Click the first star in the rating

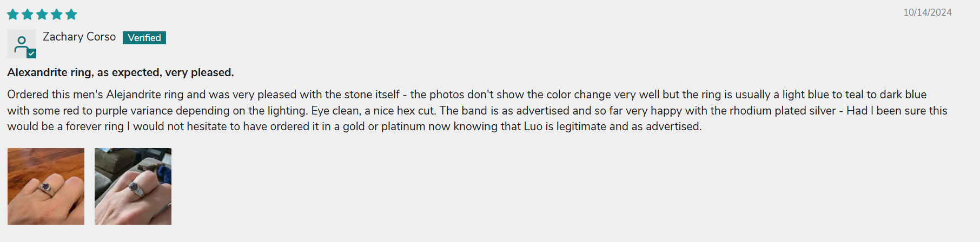click(13, 14)
